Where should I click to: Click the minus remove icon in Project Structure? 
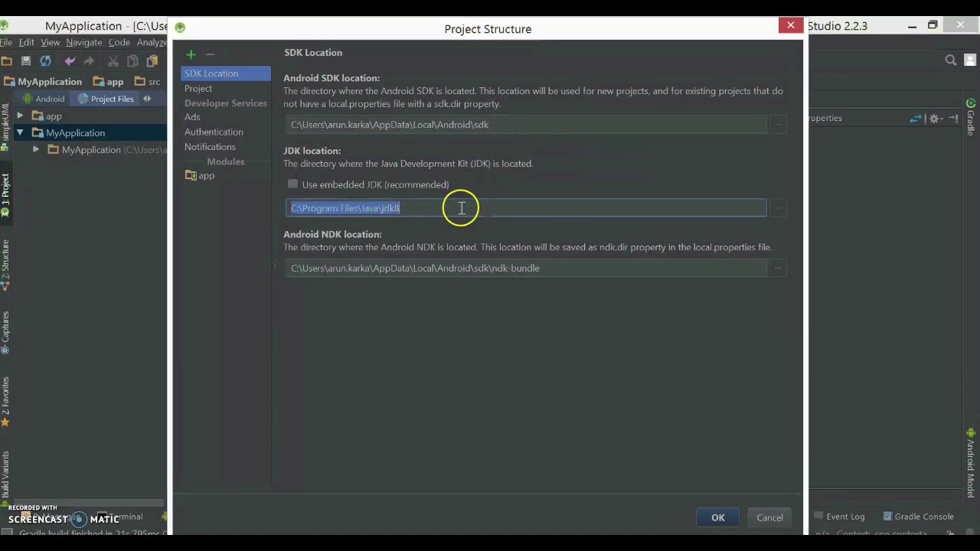210,54
